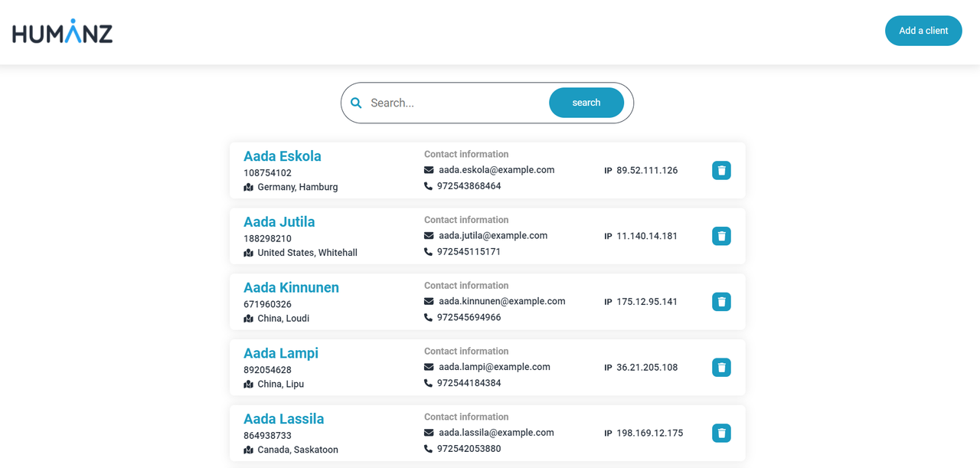This screenshot has width=980, height=468.
Task: Click location text China, Lipu
Action: (x=281, y=385)
